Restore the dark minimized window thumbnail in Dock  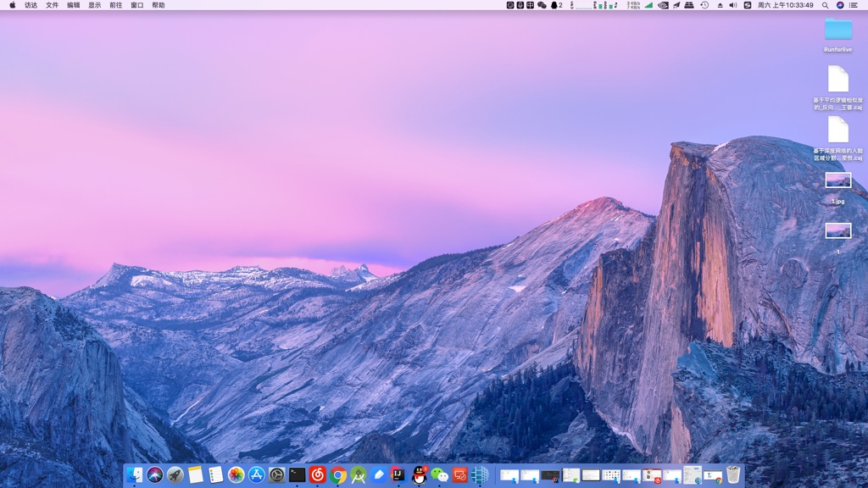tap(550, 475)
